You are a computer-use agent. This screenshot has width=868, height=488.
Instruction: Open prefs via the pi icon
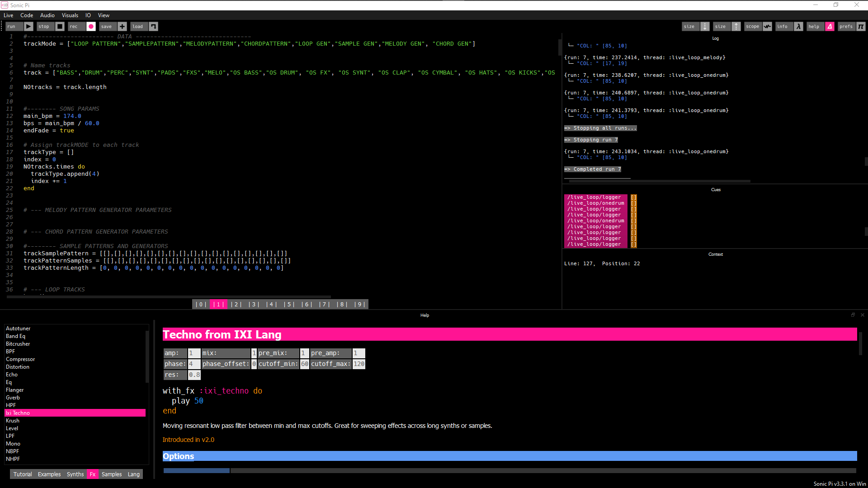pyautogui.click(x=861, y=27)
